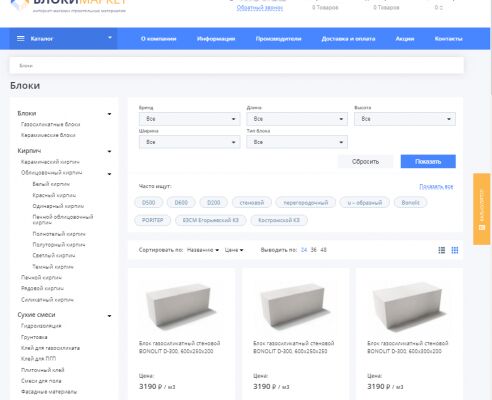Open the Длина filter dropdown
The width and height of the screenshot is (492, 400).
click(x=297, y=119)
